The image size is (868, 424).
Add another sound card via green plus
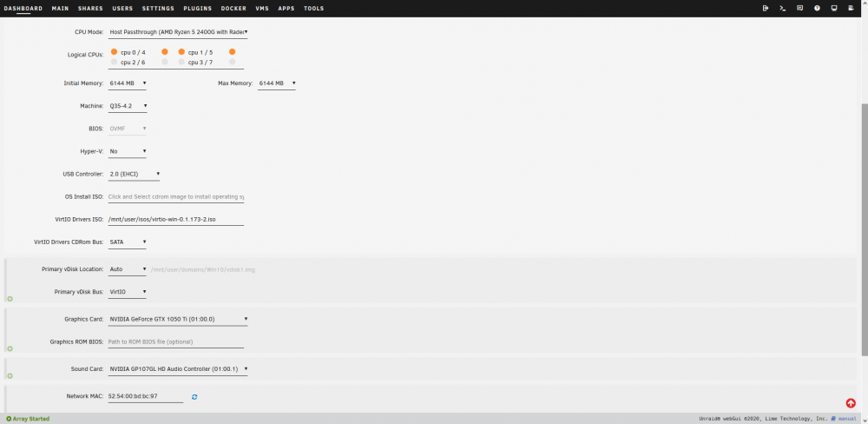10,376
